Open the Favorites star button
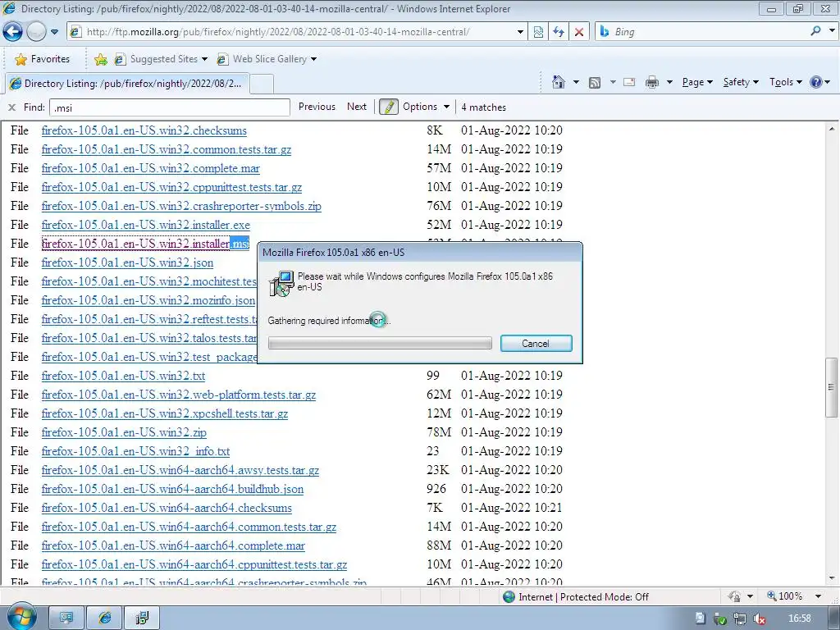 (x=43, y=59)
